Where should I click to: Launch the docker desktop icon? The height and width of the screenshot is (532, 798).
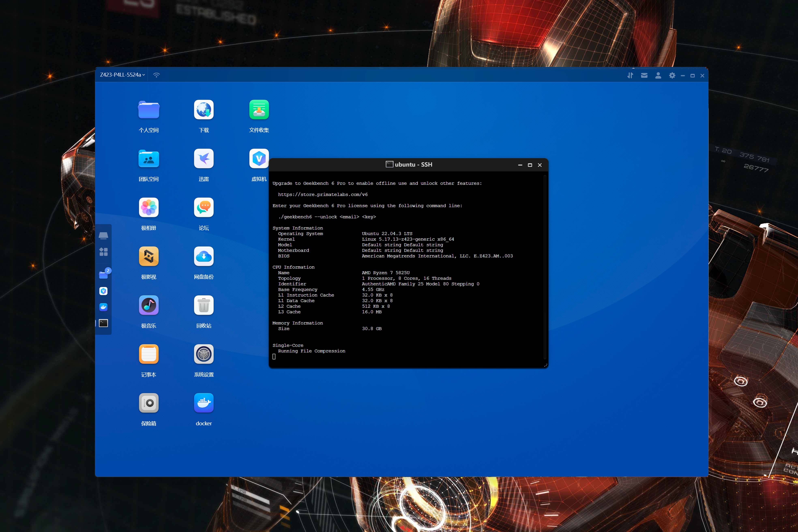pos(204,403)
